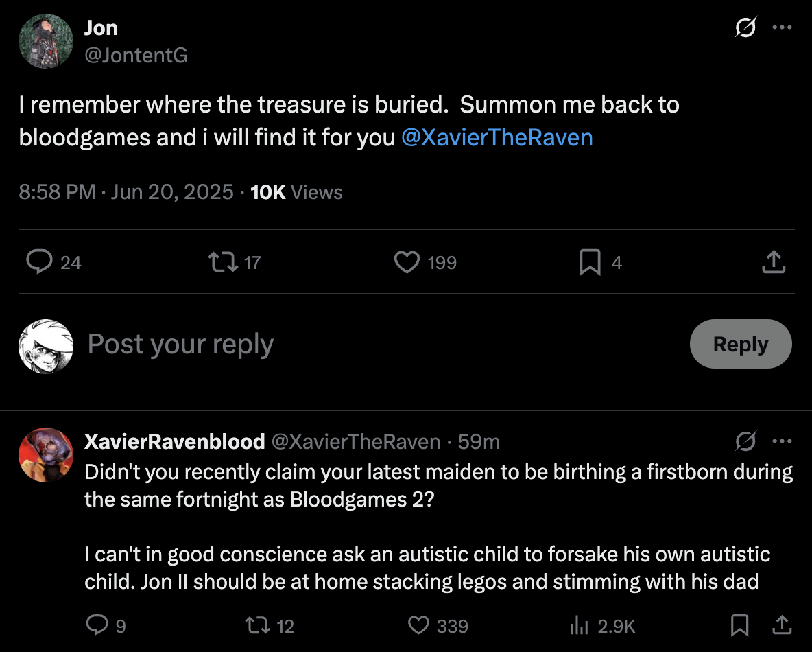
Task: Focus the Post your reply field
Action: (383, 344)
